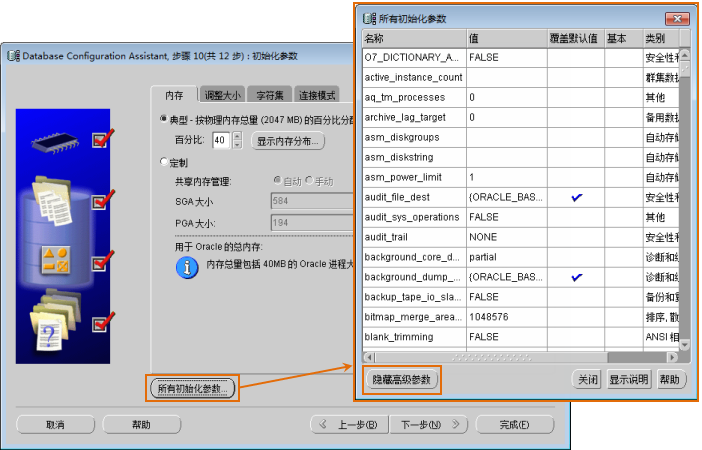Click the 隐藏高级参数 button

[x=400, y=380]
